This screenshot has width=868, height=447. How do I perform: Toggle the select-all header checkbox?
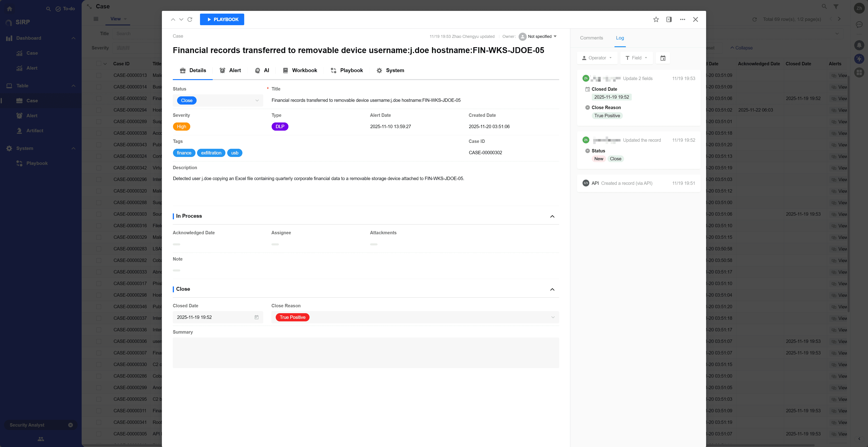click(99, 64)
